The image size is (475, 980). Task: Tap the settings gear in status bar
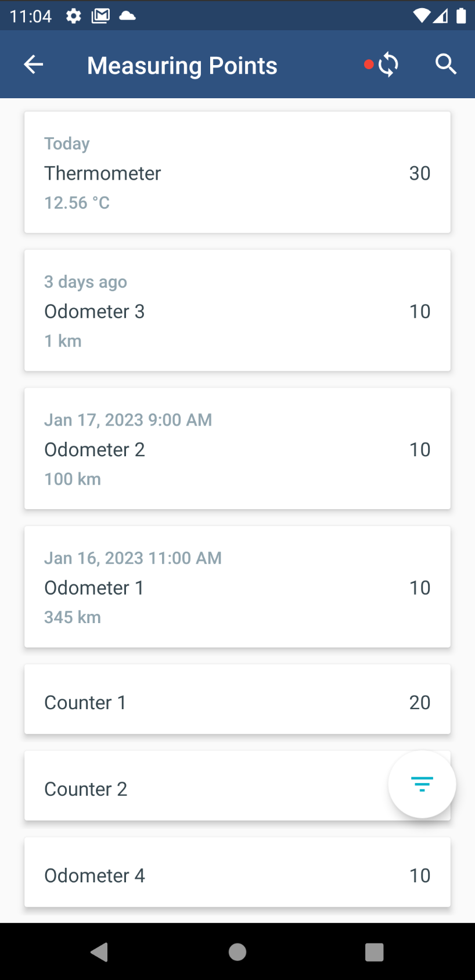click(x=73, y=16)
